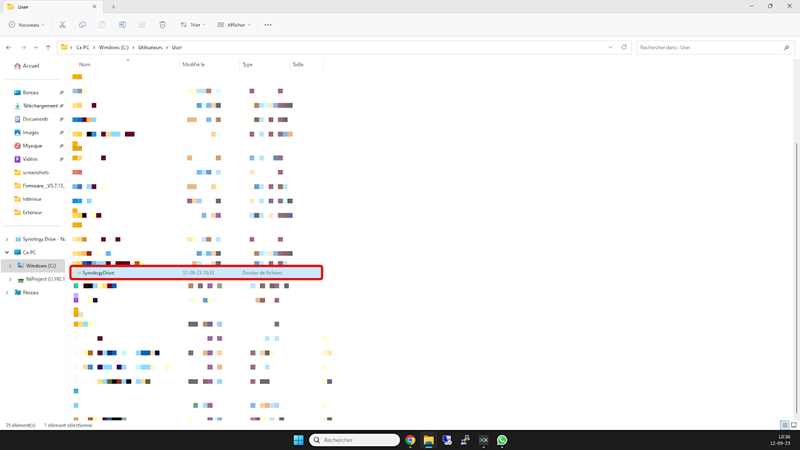Switch to large thumbnails view in status bar
This screenshot has height=450, width=800.
(x=793, y=425)
